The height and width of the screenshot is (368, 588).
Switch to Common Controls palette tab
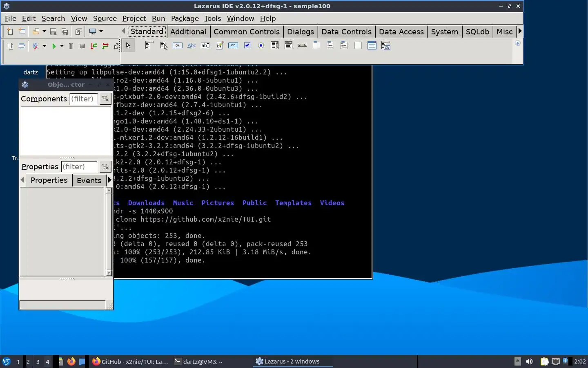(x=247, y=31)
